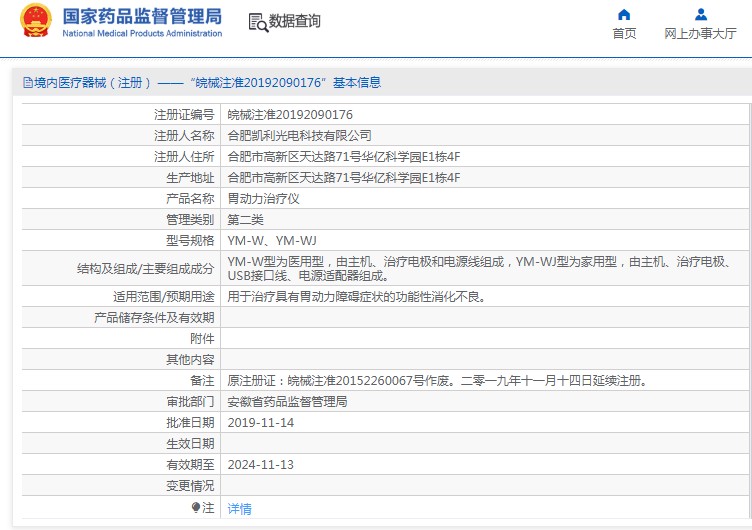The width and height of the screenshot is (752, 530).
Task: Click the 网上办事大厅 user icon
Action: [x=701, y=14]
